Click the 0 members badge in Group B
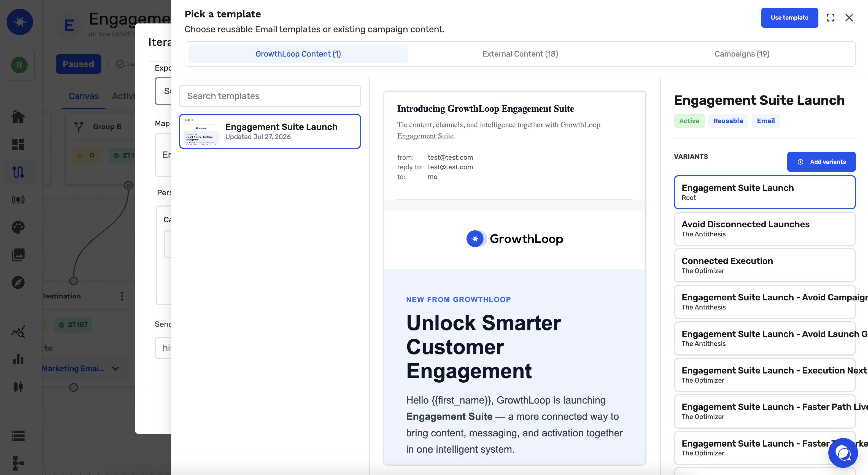 (87, 155)
